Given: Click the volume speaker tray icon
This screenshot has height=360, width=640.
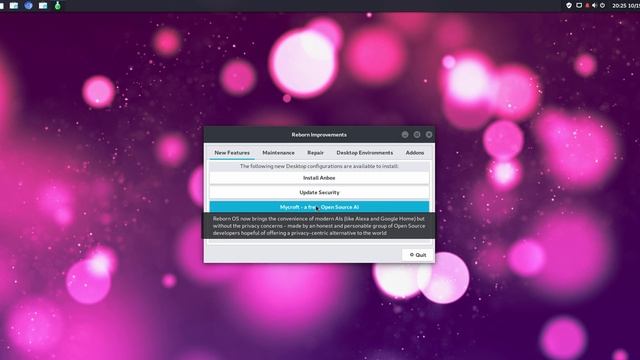Looking at the screenshot, I should pyautogui.click(x=594, y=5).
